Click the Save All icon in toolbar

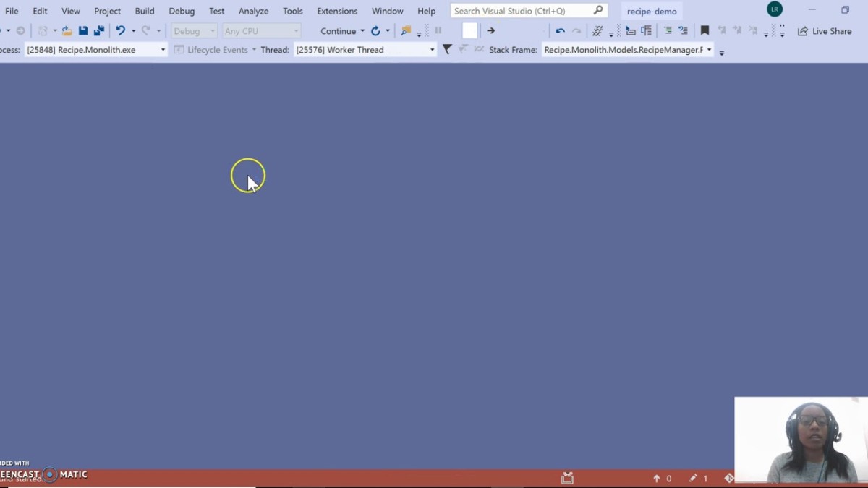tap(99, 31)
